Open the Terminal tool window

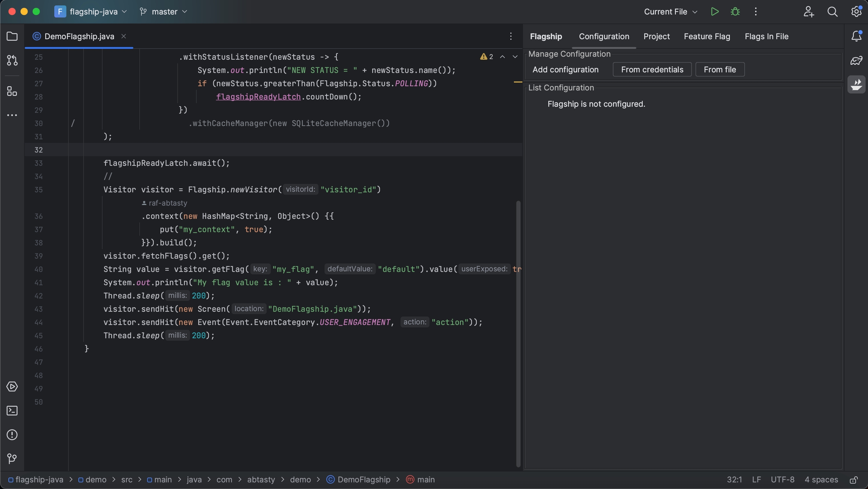[12, 411]
